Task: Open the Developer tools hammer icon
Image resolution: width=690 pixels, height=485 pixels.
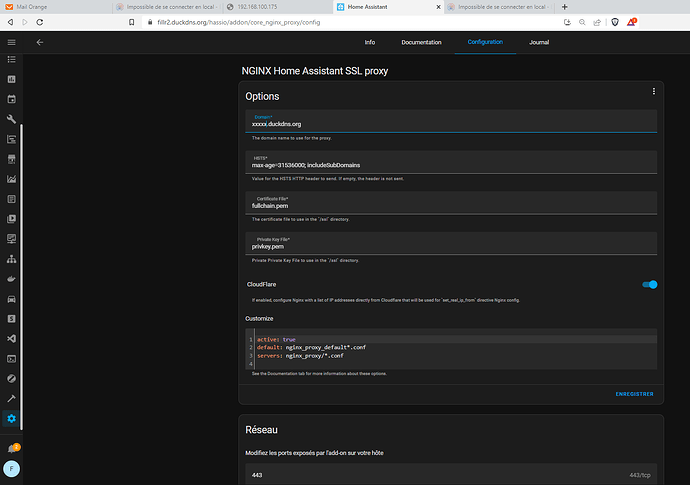Action: (11, 398)
